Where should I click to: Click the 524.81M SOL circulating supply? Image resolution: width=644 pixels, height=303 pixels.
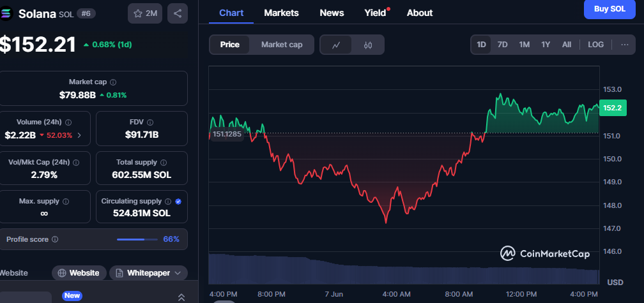[x=142, y=213]
